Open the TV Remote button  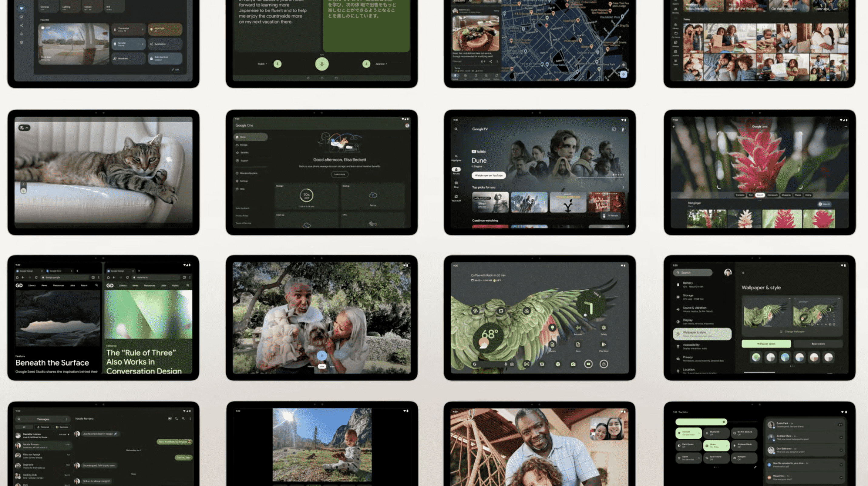[x=611, y=215]
